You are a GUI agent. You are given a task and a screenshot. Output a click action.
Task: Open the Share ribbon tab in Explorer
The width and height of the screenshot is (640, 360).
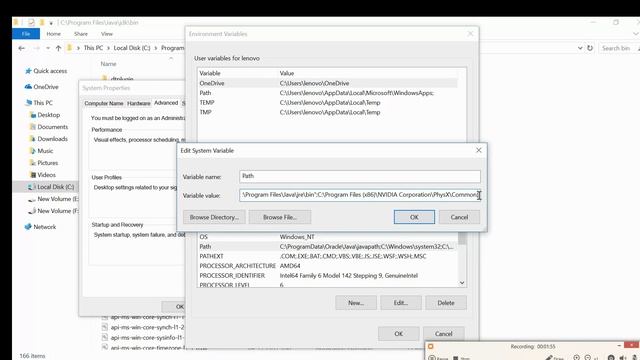81,34
